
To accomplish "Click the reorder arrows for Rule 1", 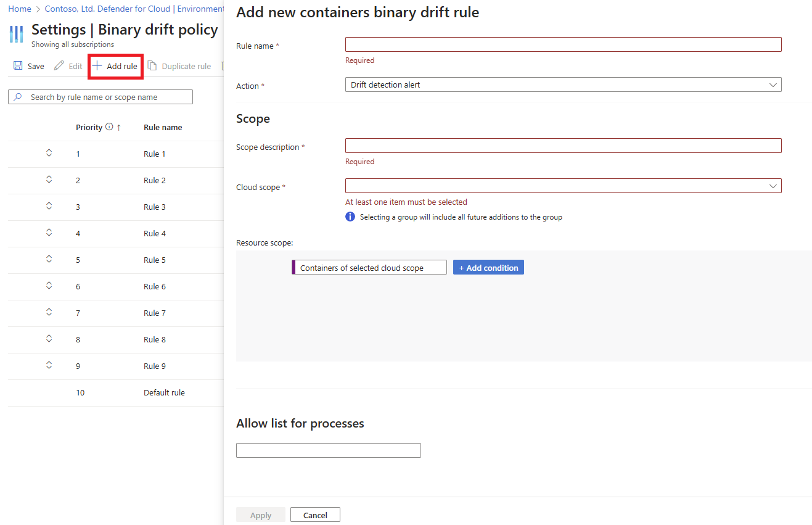I will pyautogui.click(x=49, y=153).
